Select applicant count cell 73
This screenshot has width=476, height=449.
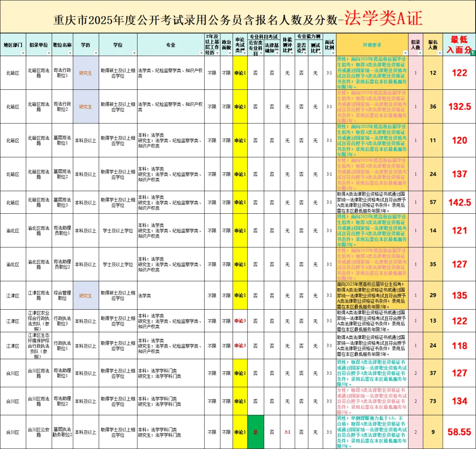433,401
